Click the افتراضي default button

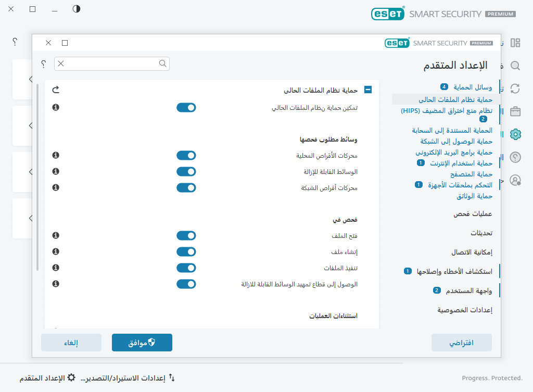pyautogui.click(x=461, y=343)
